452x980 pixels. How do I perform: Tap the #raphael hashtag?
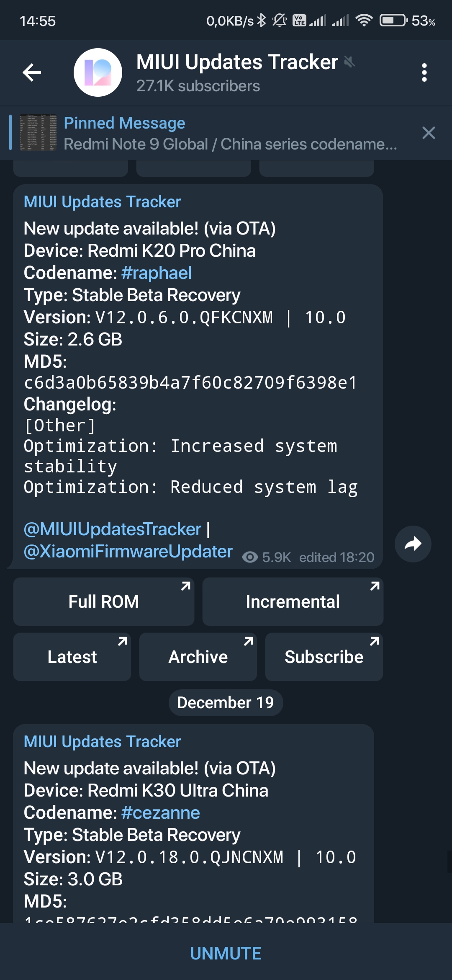click(x=157, y=273)
